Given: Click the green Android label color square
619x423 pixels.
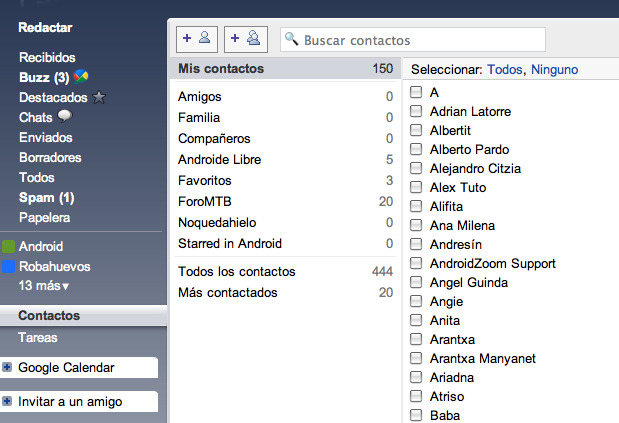Looking at the screenshot, I should click(8, 246).
